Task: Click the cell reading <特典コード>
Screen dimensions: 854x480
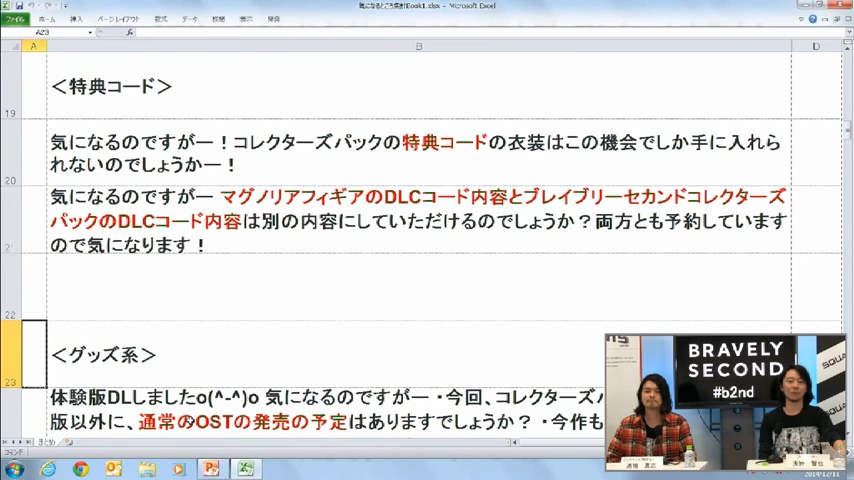Action: (419, 86)
